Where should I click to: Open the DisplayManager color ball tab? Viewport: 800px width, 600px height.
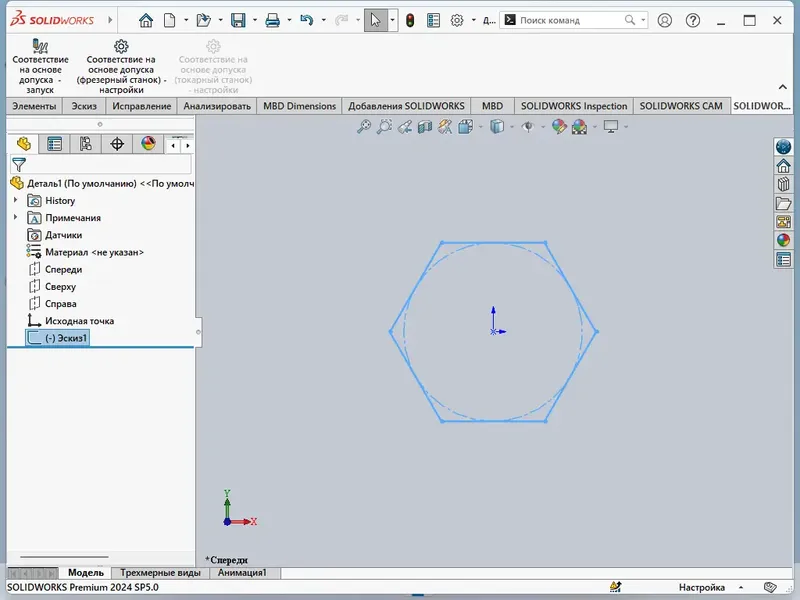click(148, 143)
